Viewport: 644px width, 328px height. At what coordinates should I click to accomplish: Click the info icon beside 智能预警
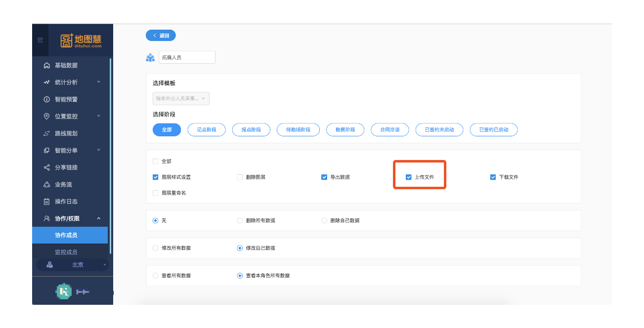tap(47, 99)
